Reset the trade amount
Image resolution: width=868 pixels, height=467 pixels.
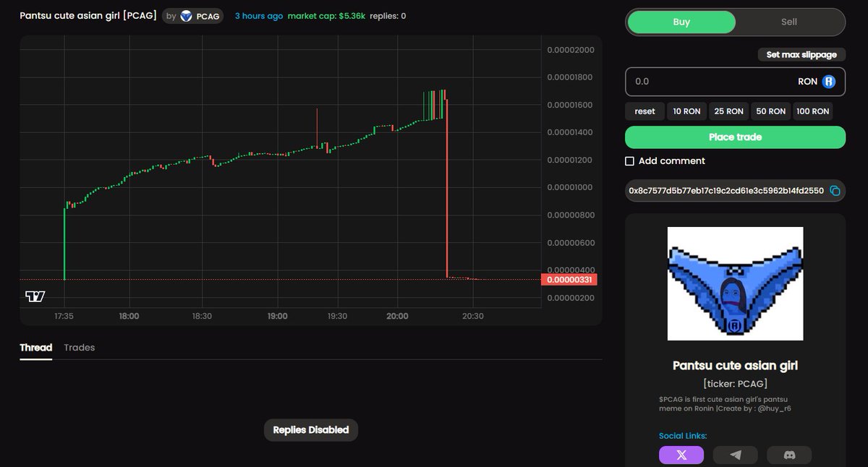[x=644, y=111]
